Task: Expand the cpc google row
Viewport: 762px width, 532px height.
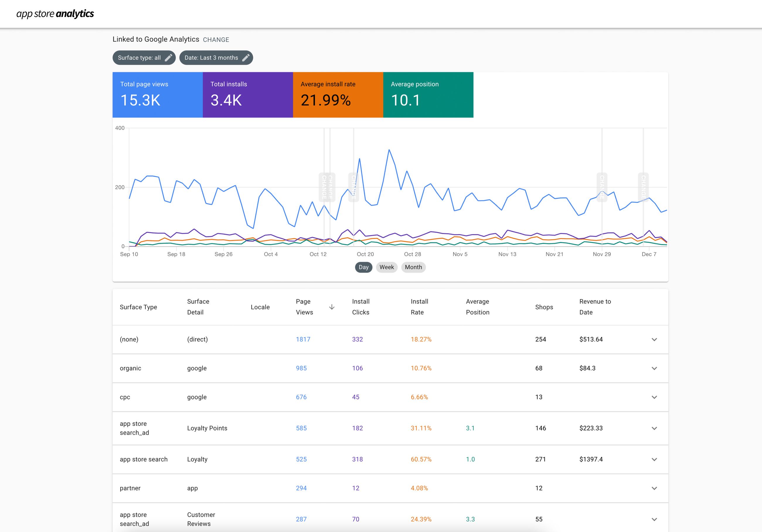Action: (x=654, y=397)
